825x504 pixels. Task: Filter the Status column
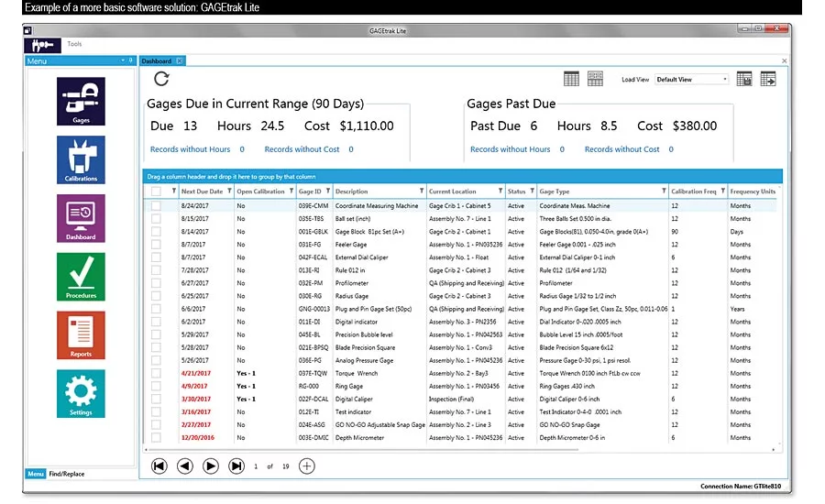pos(532,191)
